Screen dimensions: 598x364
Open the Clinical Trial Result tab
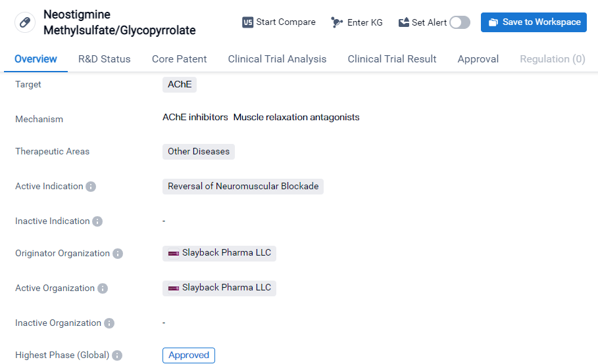[392, 59]
